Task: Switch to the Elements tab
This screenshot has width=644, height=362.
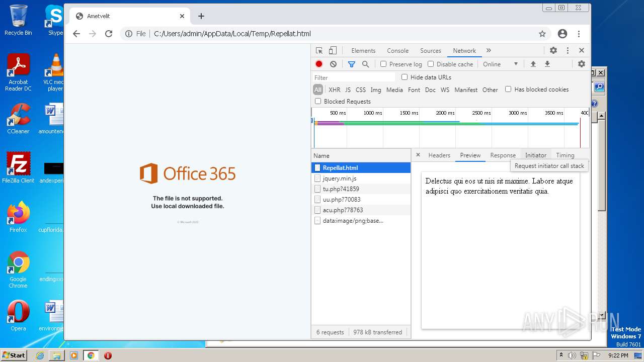Action: pyautogui.click(x=363, y=51)
